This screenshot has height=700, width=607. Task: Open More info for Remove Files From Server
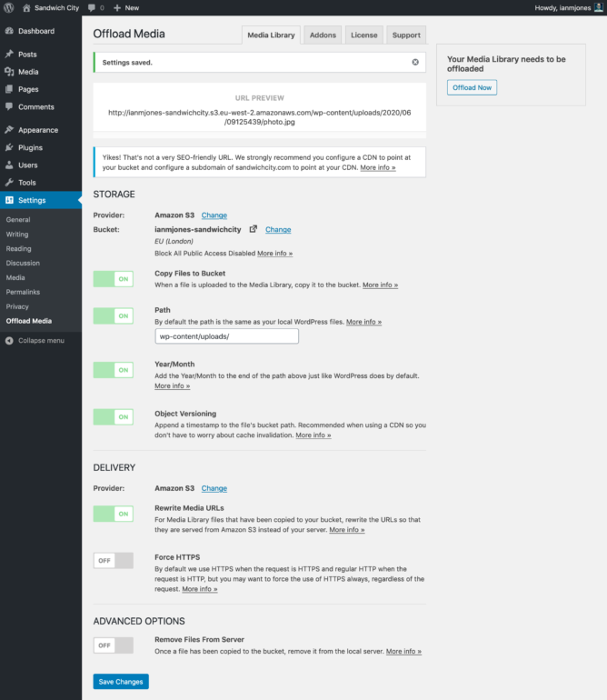click(403, 651)
